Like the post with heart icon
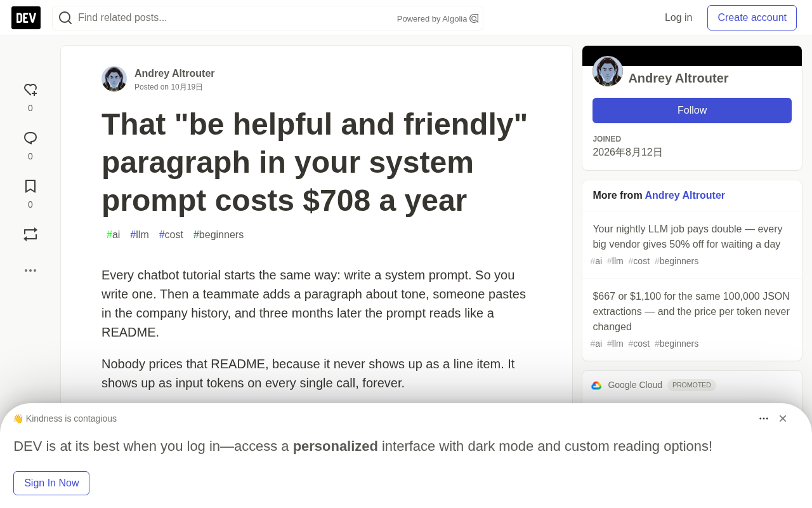 coord(30,90)
